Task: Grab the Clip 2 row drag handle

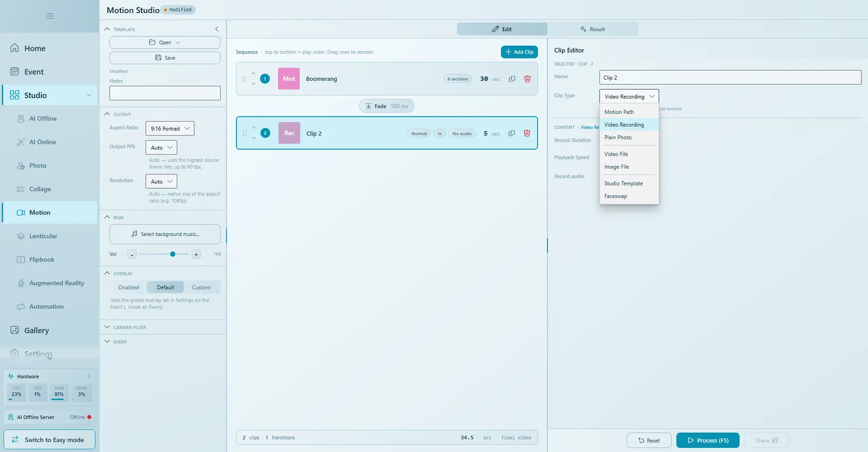Action: coord(244,133)
